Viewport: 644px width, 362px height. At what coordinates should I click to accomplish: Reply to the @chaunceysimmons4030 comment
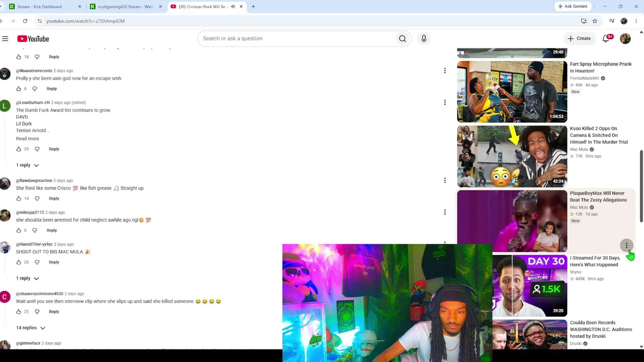click(x=54, y=312)
